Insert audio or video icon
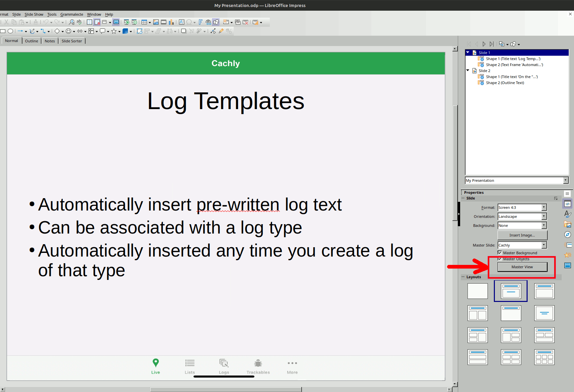Image resolution: width=574 pixels, height=392 pixels. tap(164, 22)
